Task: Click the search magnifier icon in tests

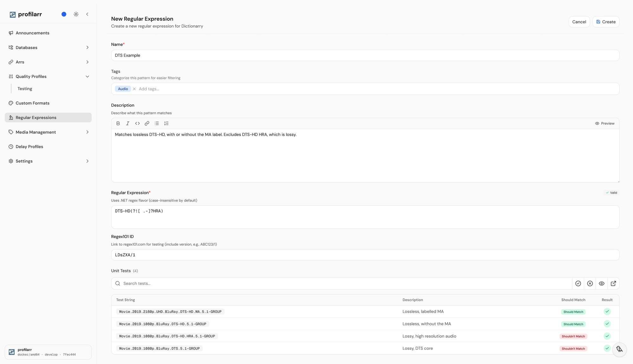Action: pos(118,283)
